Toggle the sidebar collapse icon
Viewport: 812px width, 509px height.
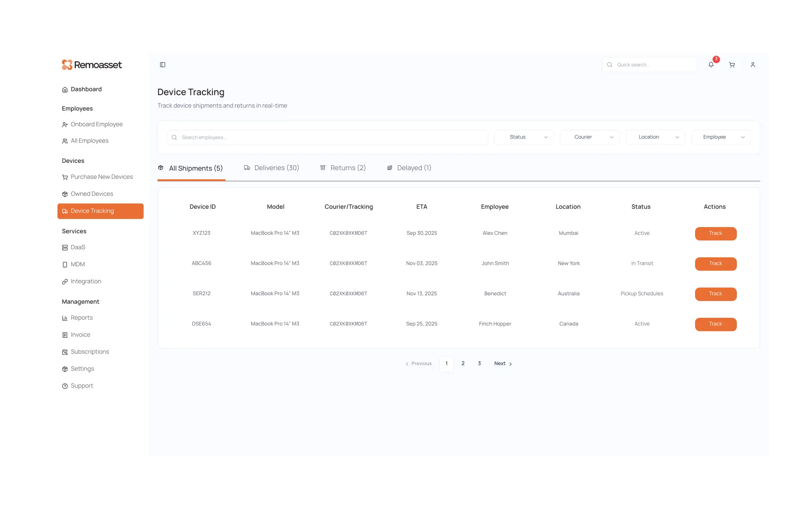click(163, 65)
